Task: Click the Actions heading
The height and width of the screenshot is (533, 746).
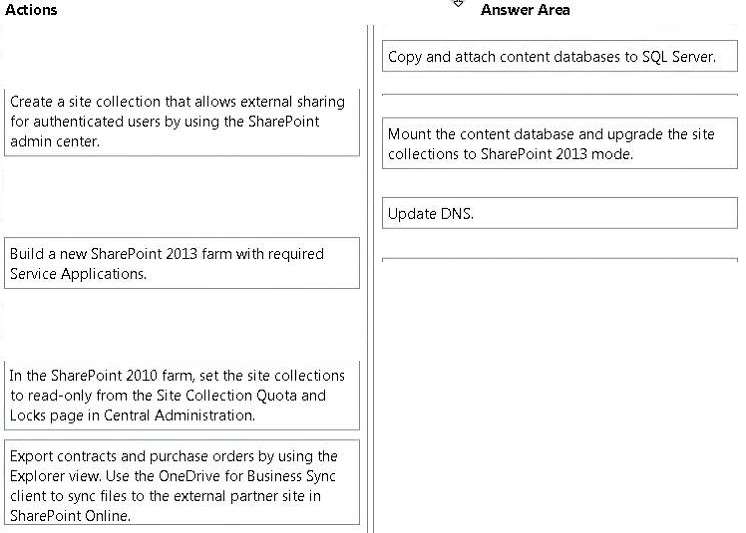Action: (31, 10)
